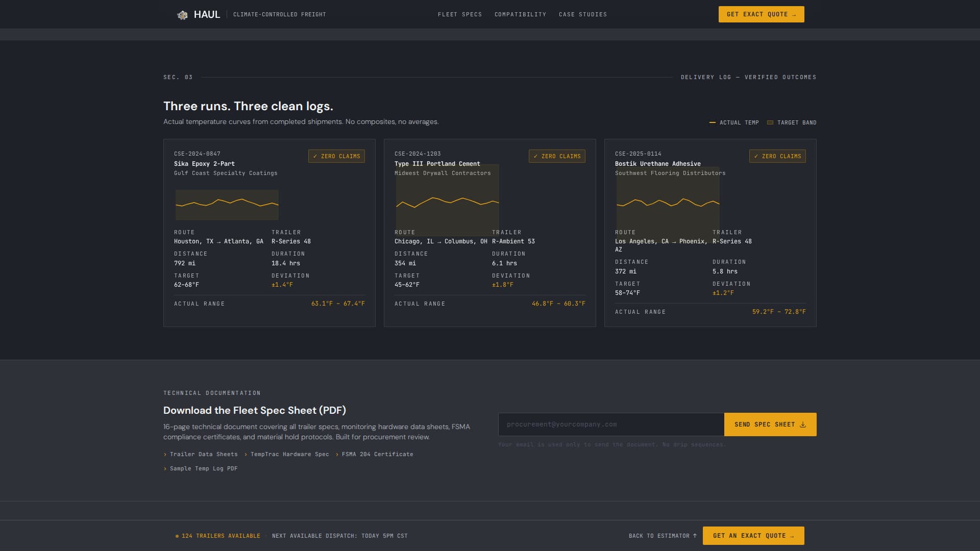Screen dimensions: 980x551
Task: Click the TempTrac Hardware Spec link
Action: pyautogui.click(x=289, y=454)
